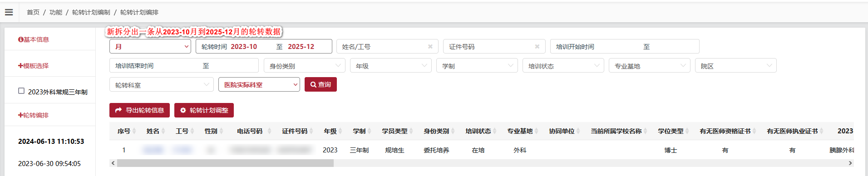Expand the 轮转科室 filter dropdown
Screen dimensions: 868x176
[162, 84]
